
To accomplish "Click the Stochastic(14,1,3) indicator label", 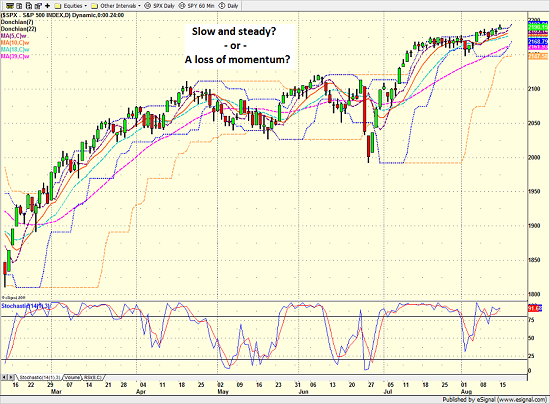I will click(x=26, y=306).
